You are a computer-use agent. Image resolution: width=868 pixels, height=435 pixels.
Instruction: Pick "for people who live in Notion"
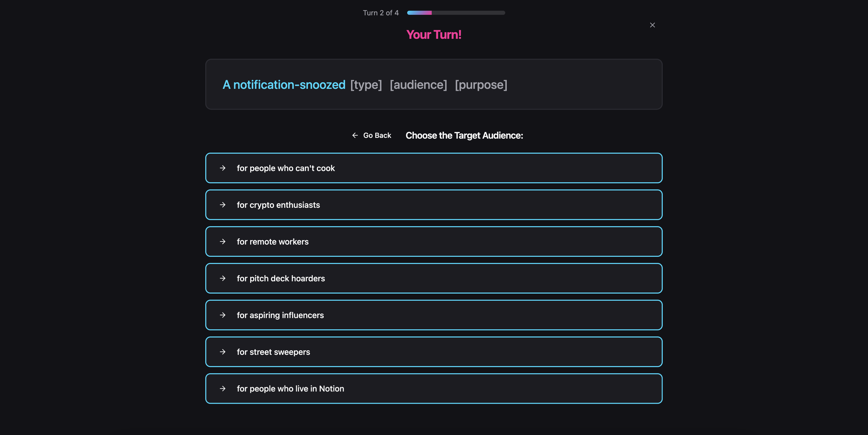point(434,389)
